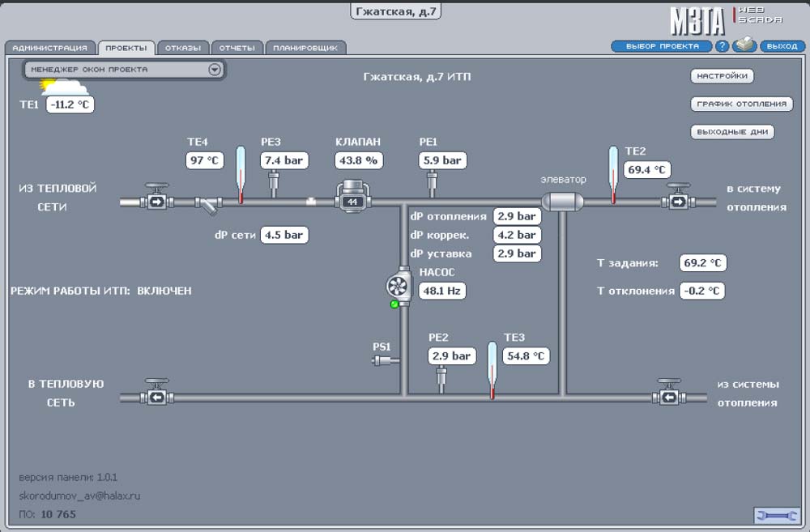Open the Отказы tab

point(183,48)
